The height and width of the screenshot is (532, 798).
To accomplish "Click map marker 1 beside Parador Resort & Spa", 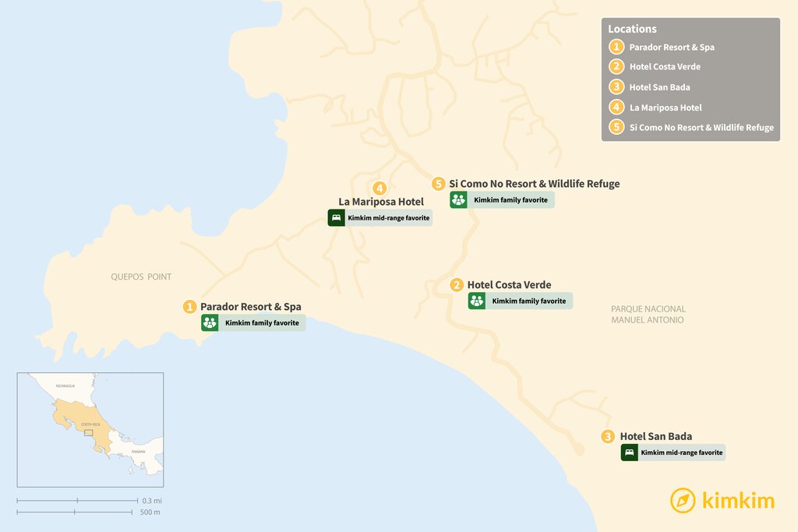I will [x=189, y=307].
